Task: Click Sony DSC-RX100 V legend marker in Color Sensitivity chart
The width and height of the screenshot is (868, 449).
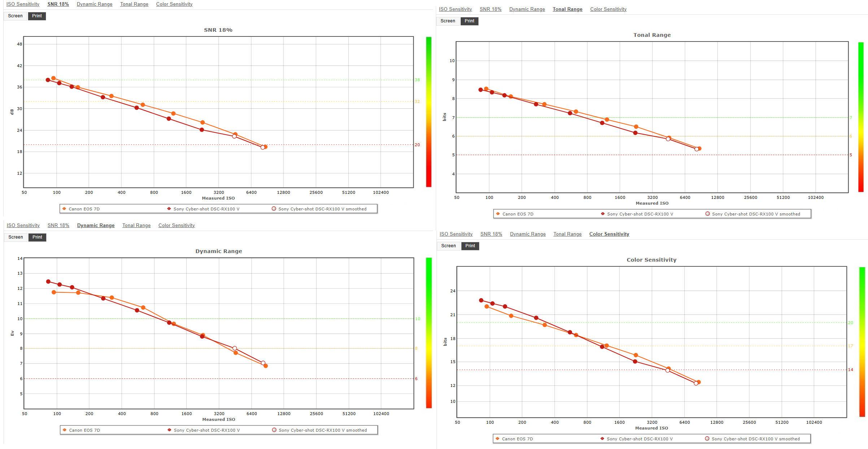Action: [602, 439]
